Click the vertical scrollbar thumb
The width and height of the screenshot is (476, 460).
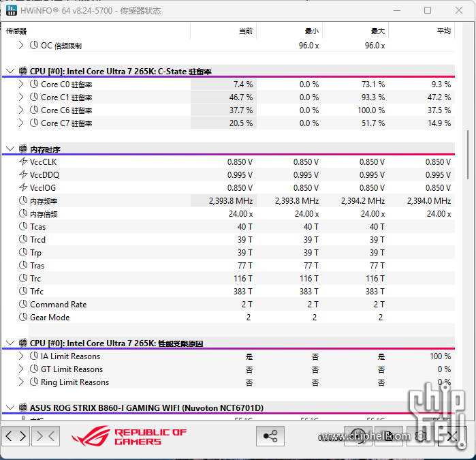coord(468,155)
